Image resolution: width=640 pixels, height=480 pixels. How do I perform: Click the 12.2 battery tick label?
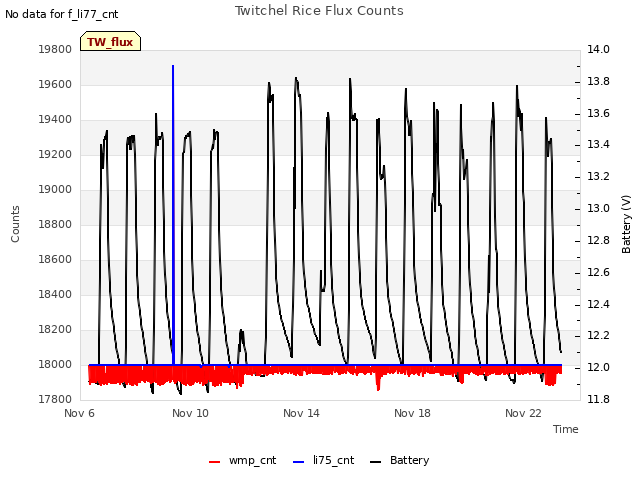coord(598,336)
